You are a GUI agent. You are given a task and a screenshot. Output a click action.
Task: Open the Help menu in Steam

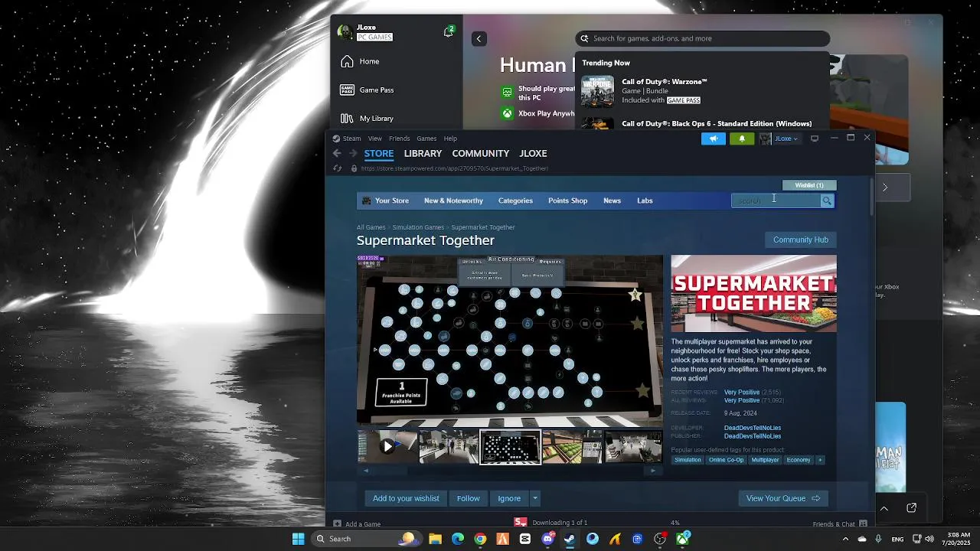450,139
